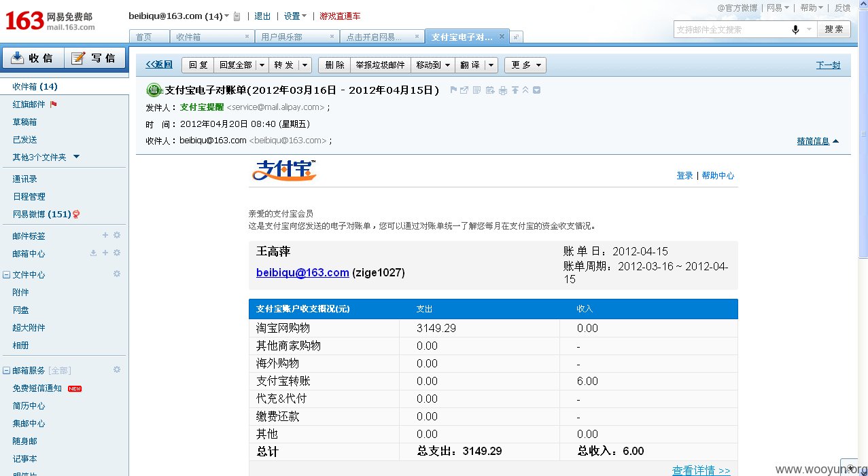Click the Alipay 支付宝 logo in the email
This screenshot has height=476, width=868.
pyautogui.click(x=284, y=170)
